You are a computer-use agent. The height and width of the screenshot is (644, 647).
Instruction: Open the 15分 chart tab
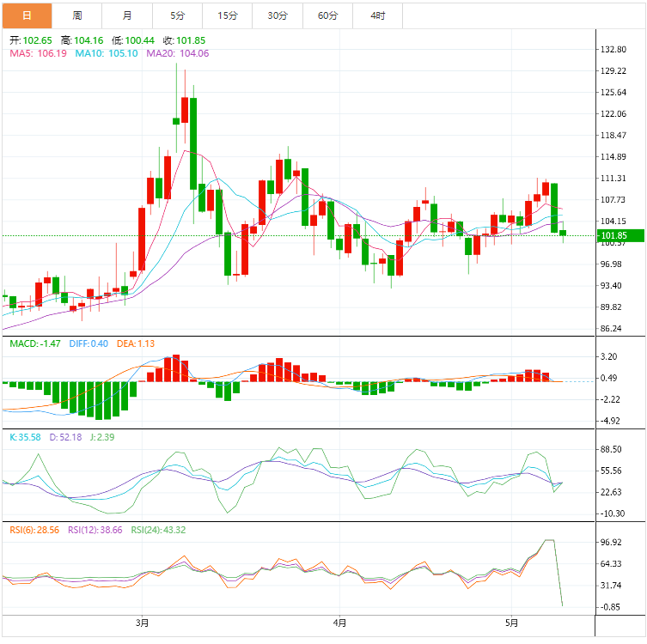coord(228,15)
